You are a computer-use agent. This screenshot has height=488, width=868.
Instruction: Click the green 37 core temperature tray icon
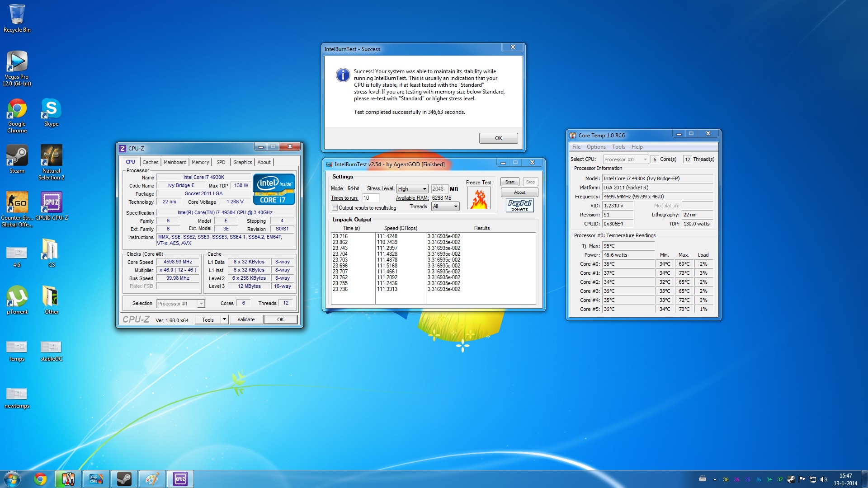point(780,479)
